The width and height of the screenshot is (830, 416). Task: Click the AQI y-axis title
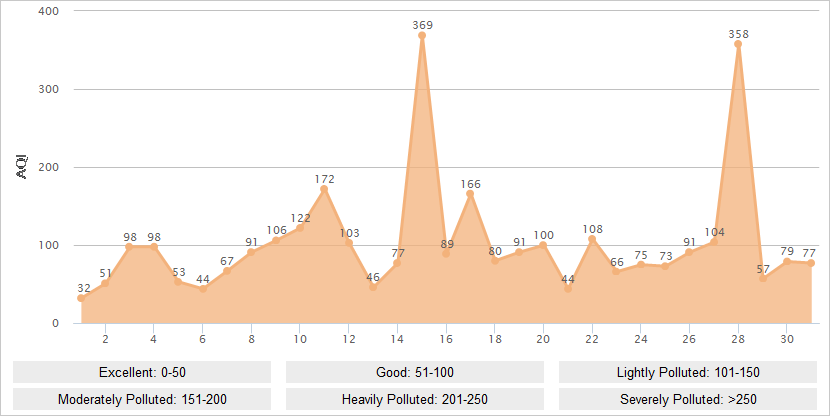click(x=22, y=167)
